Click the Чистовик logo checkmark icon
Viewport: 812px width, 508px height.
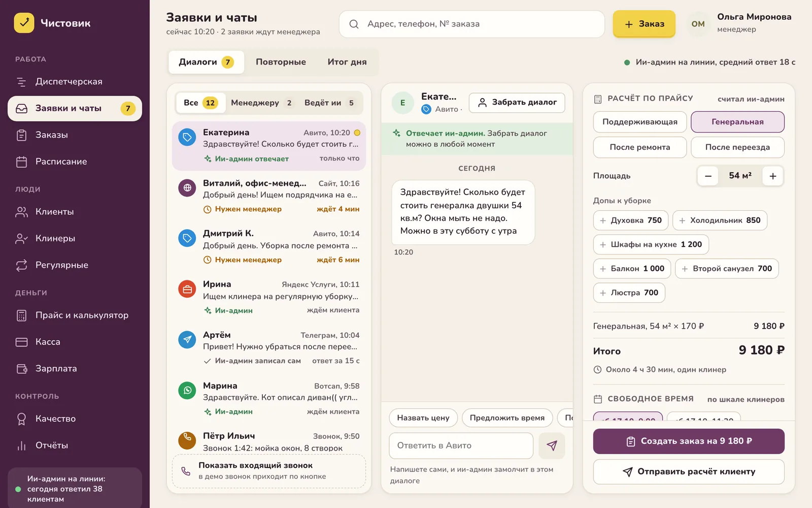point(24,23)
